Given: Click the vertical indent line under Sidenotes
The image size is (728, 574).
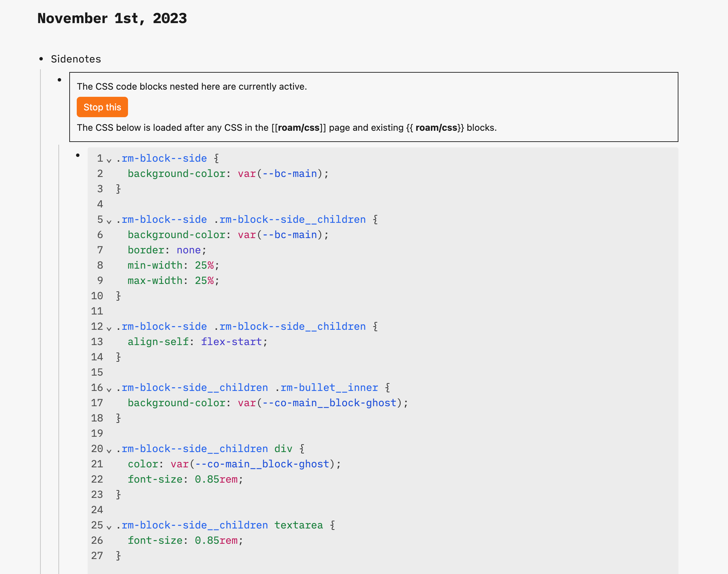Looking at the screenshot, I should (40, 306).
